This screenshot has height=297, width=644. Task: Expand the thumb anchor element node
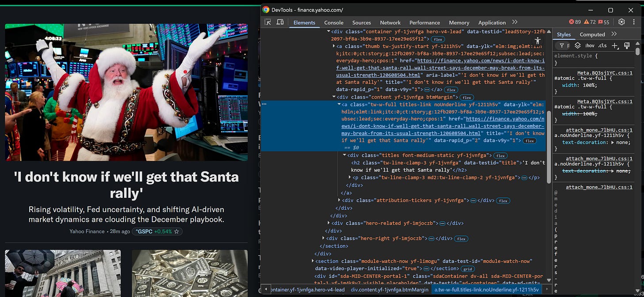click(334, 46)
